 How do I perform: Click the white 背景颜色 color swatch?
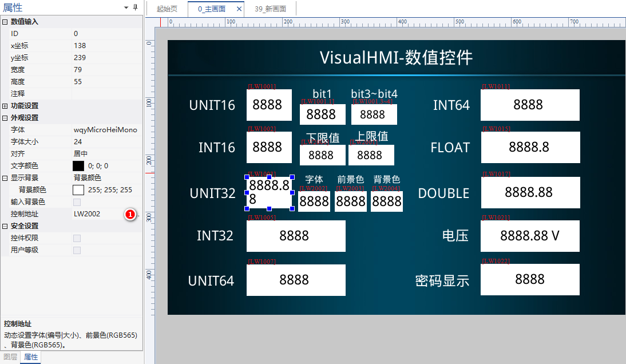(x=78, y=190)
